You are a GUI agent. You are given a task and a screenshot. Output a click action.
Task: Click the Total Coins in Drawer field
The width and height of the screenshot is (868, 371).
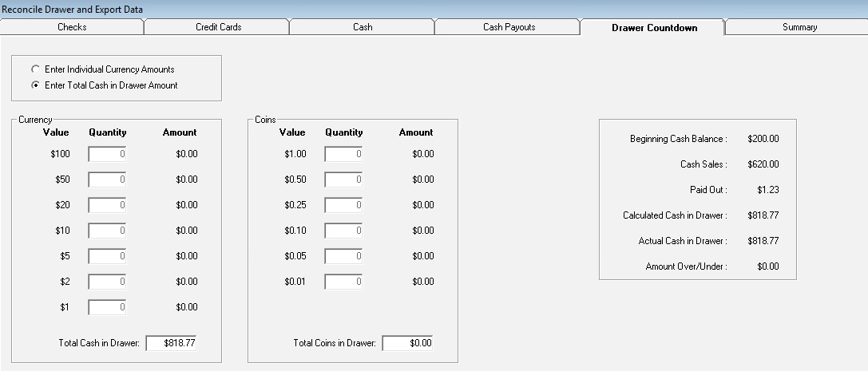pyautogui.click(x=407, y=343)
